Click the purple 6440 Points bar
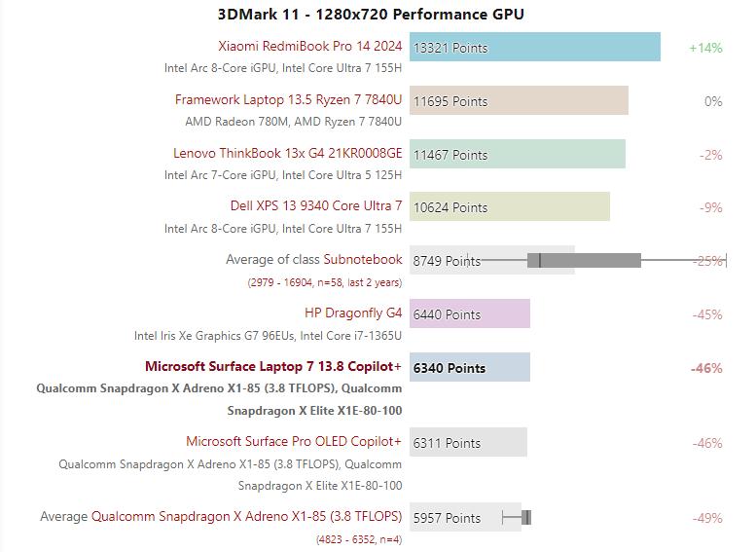This screenshot has width=756, height=552. pos(469,313)
